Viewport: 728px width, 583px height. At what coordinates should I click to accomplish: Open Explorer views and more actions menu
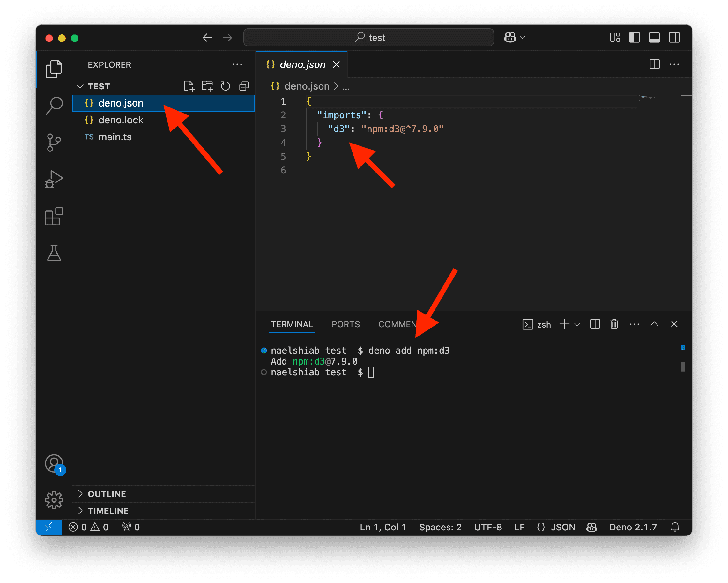[x=237, y=64]
